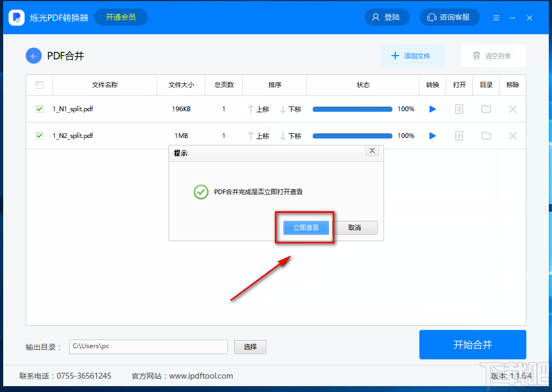Click official website www.ipdftool.com
The height and width of the screenshot is (392, 552).
click(x=201, y=376)
